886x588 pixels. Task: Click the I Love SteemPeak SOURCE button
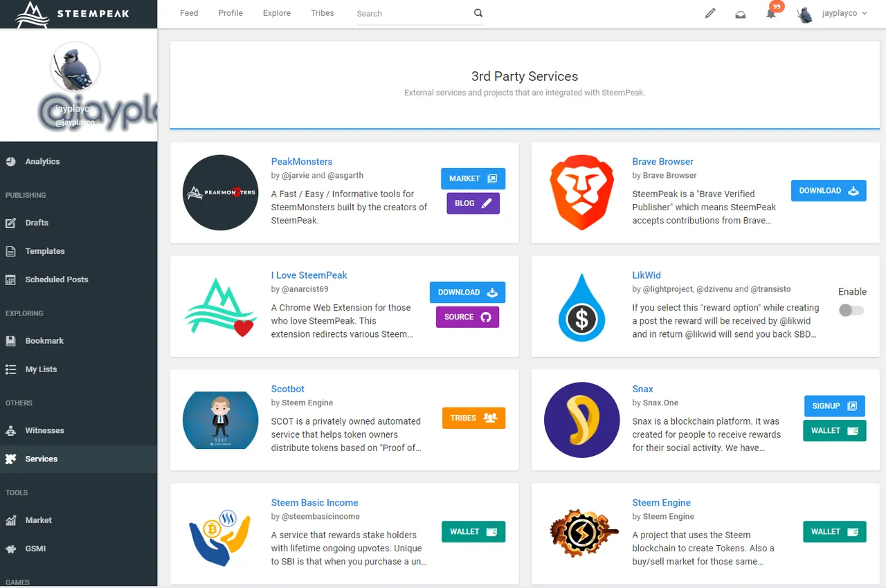[467, 317]
